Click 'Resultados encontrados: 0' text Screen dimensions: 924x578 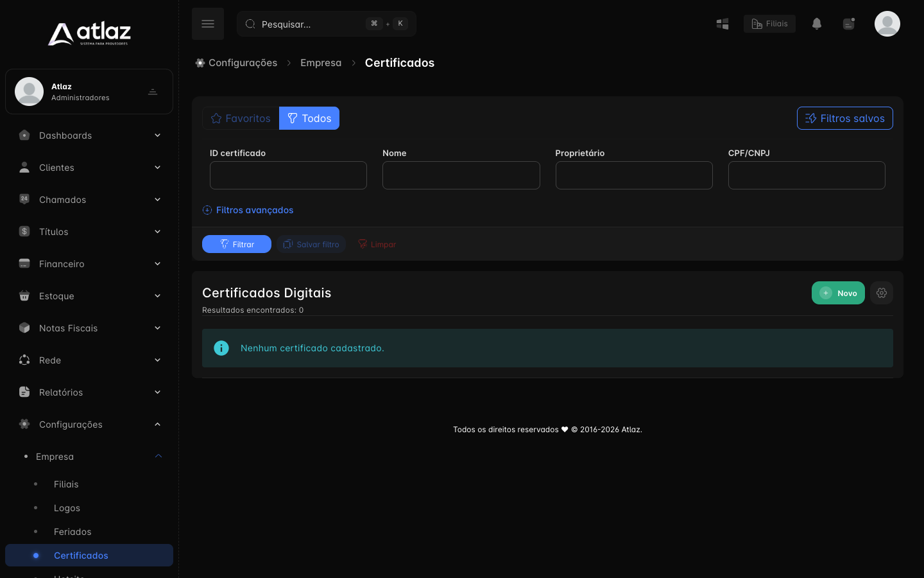253,310
